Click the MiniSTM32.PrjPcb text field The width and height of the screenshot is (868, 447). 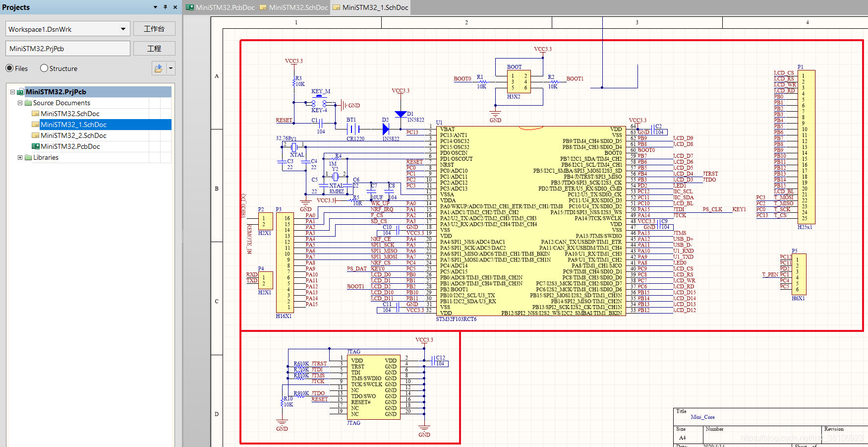67,48
